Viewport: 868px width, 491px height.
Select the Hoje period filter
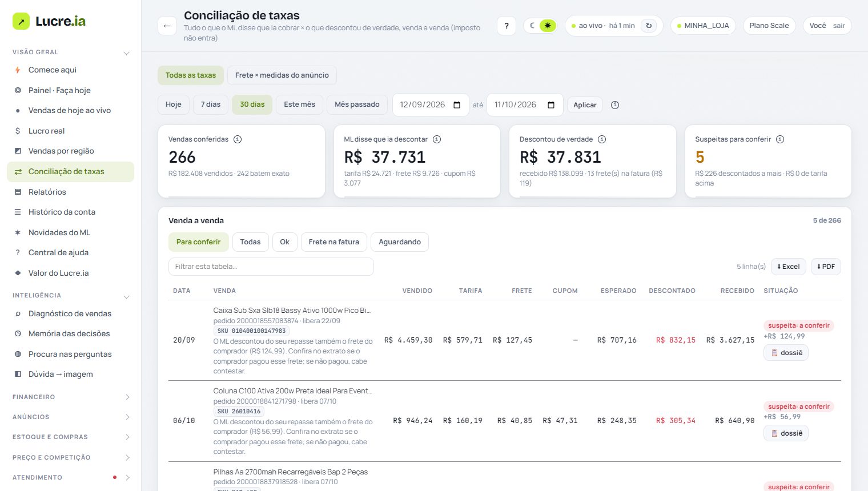tap(174, 104)
